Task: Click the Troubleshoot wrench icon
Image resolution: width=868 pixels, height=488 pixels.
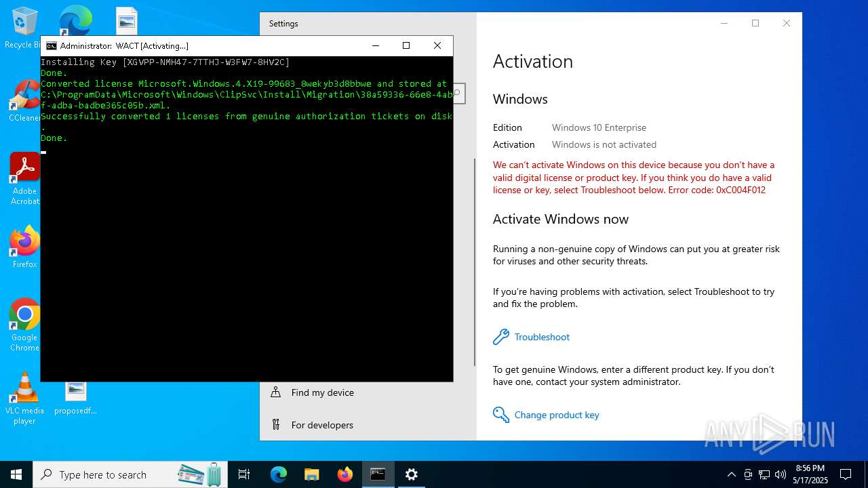Action: pyautogui.click(x=501, y=337)
